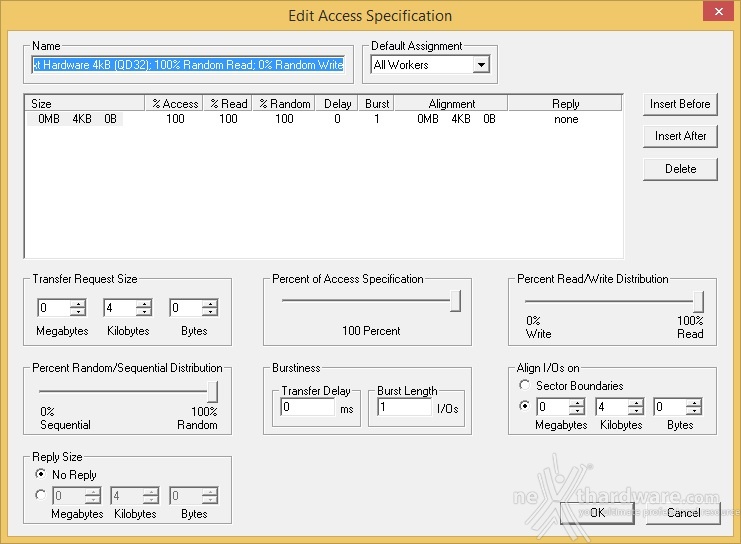Click the alignment value 0MB 4KB 0B
The image size is (741, 544).
point(456,119)
